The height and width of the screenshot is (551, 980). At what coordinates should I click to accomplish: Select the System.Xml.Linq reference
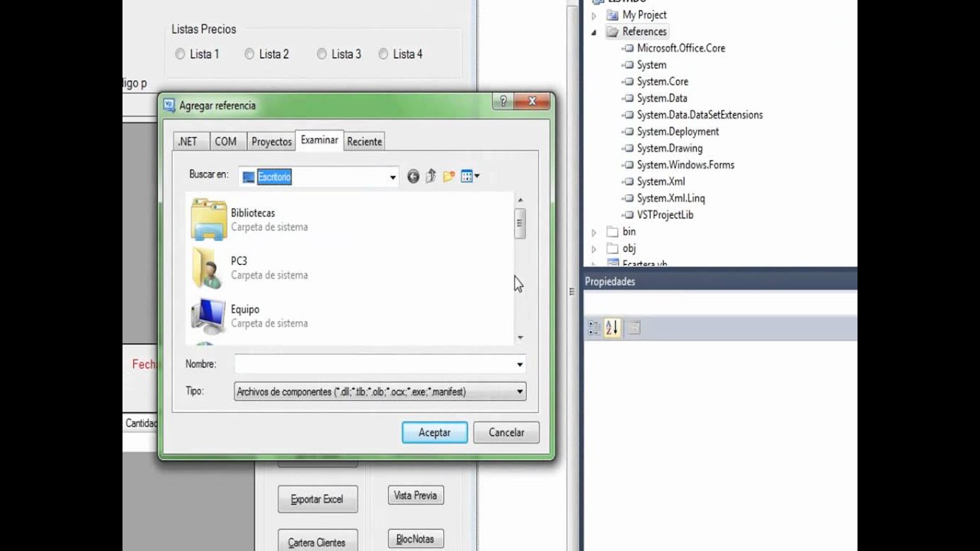[671, 198]
